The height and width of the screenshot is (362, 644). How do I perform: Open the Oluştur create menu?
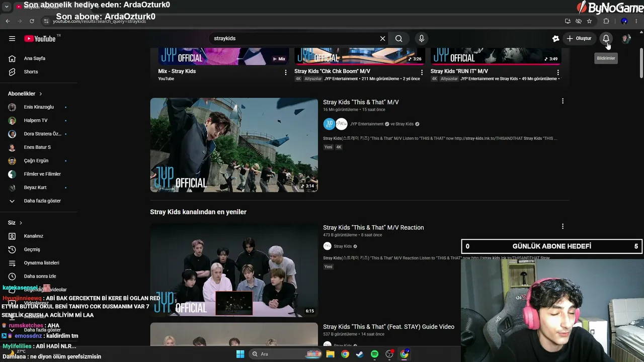click(579, 39)
